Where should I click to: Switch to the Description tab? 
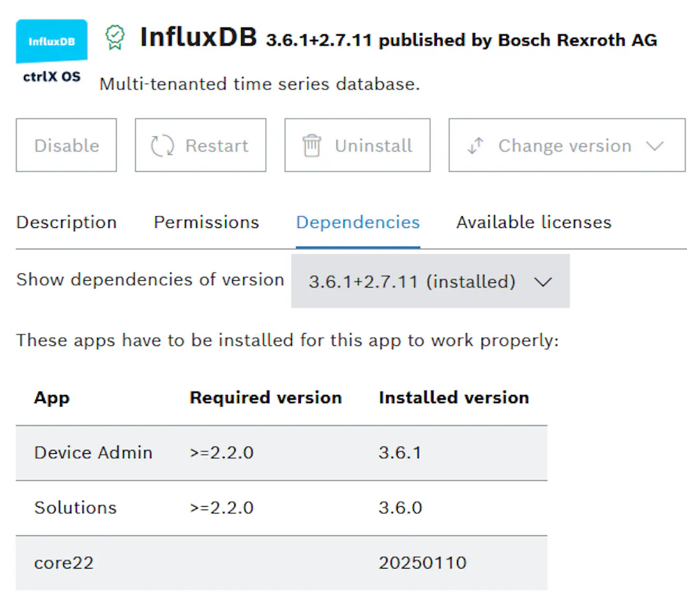click(x=67, y=223)
